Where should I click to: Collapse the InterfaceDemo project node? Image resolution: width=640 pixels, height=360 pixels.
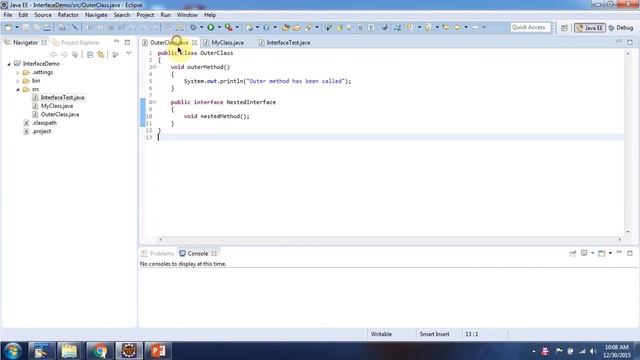coord(9,64)
